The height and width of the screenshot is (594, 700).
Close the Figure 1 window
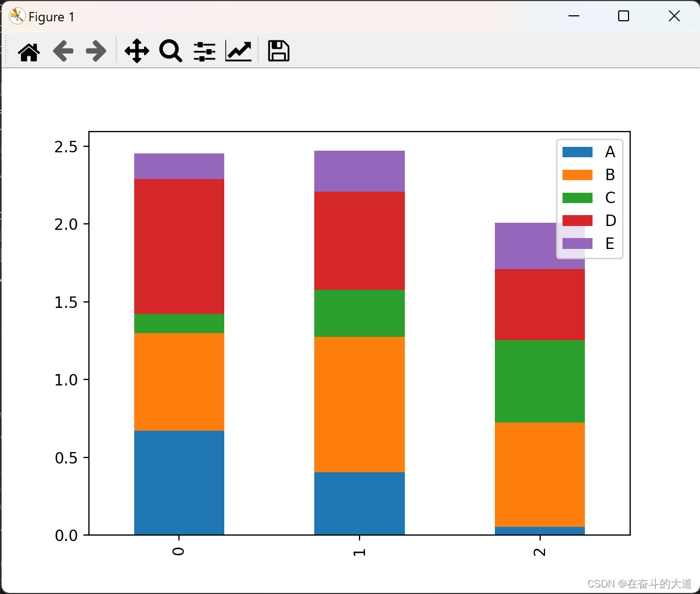point(674,16)
